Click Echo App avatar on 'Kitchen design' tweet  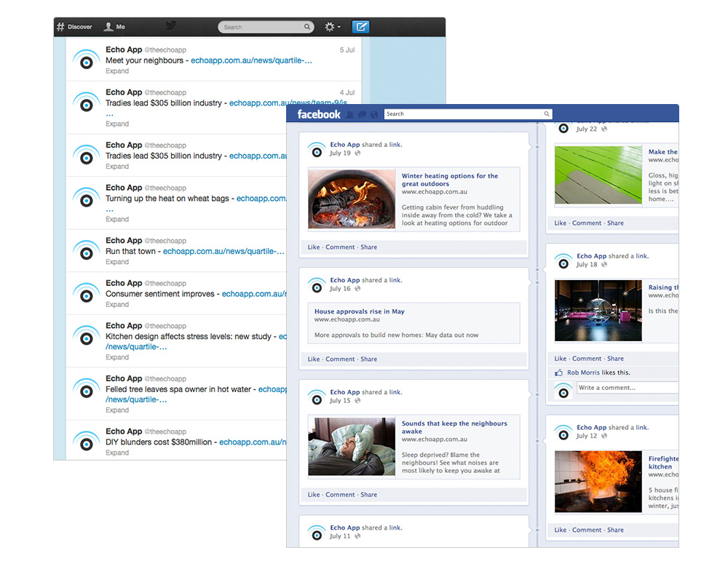tap(87, 337)
